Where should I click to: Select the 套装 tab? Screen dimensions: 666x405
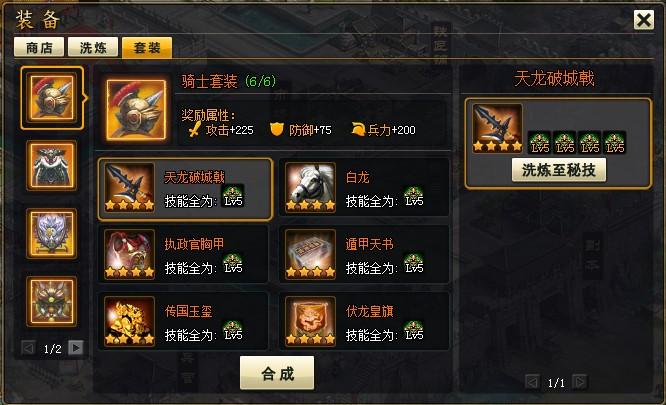pyautogui.click(x=147, y=47)
